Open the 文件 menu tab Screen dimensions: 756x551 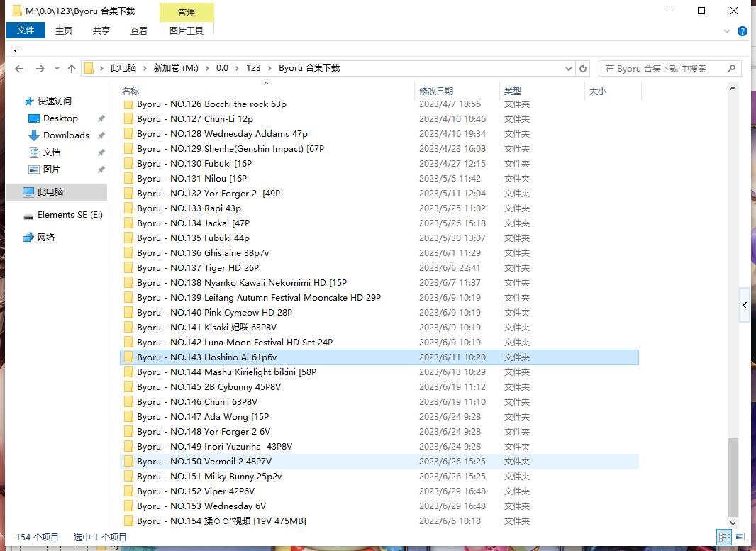26,30
